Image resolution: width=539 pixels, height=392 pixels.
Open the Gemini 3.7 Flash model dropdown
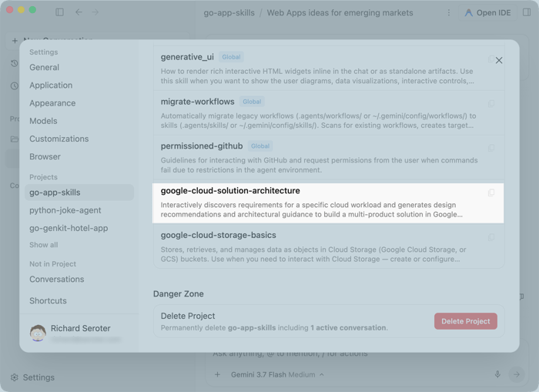(x=277, y=374)
